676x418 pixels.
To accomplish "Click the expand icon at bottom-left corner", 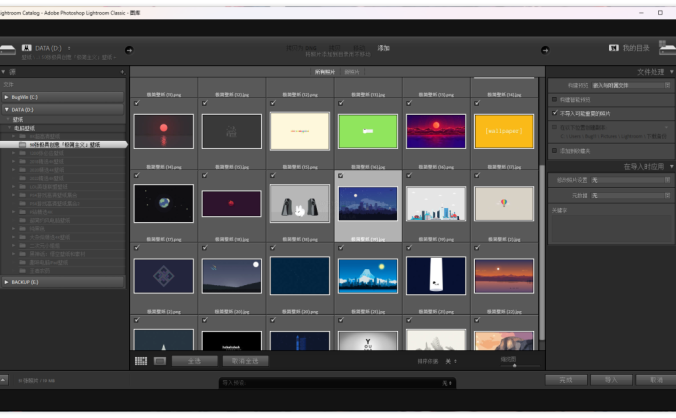I will tap(6, 380).
